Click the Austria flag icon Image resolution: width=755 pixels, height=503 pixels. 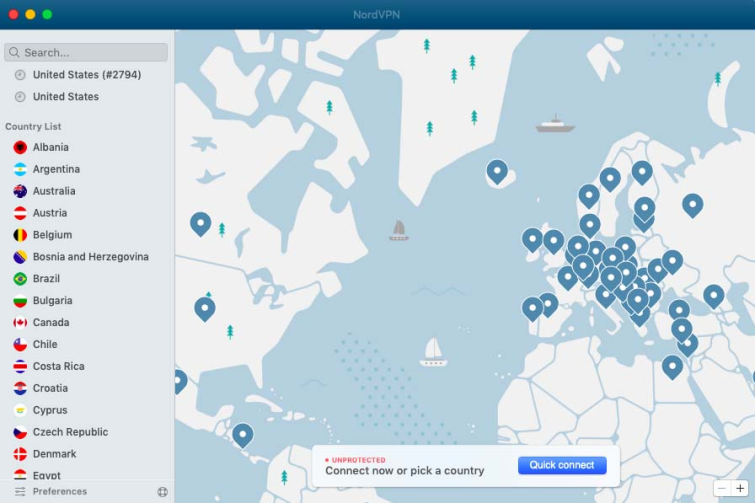click(x=20, y=213)
